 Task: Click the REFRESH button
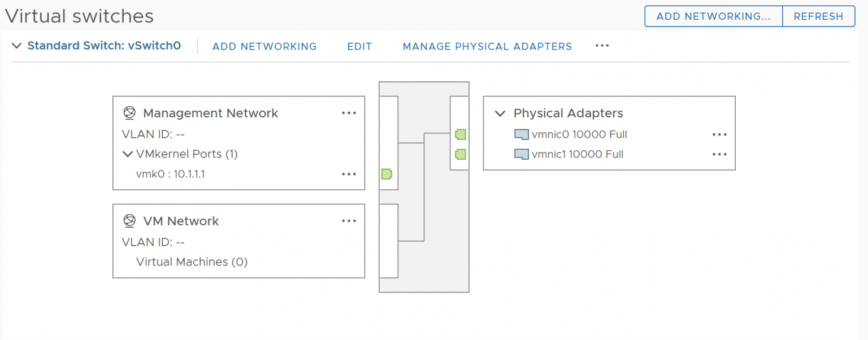pyautogui.click(x=818, y=16)
